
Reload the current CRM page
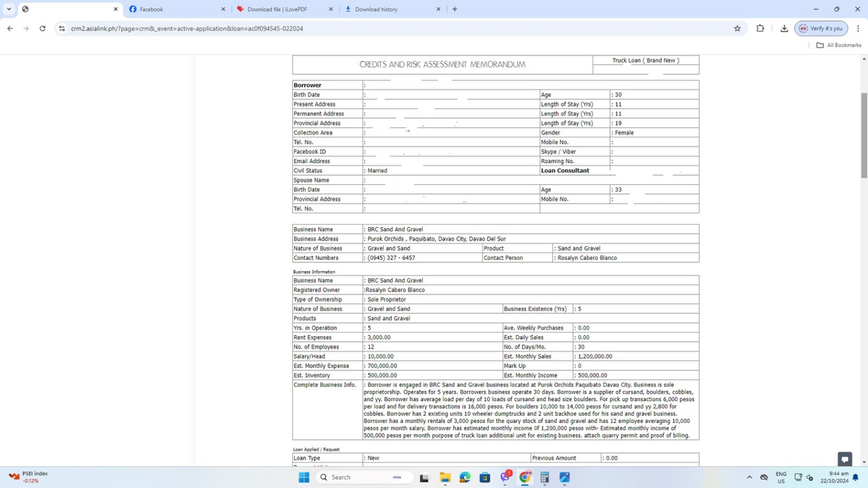[x=42, y=28]
